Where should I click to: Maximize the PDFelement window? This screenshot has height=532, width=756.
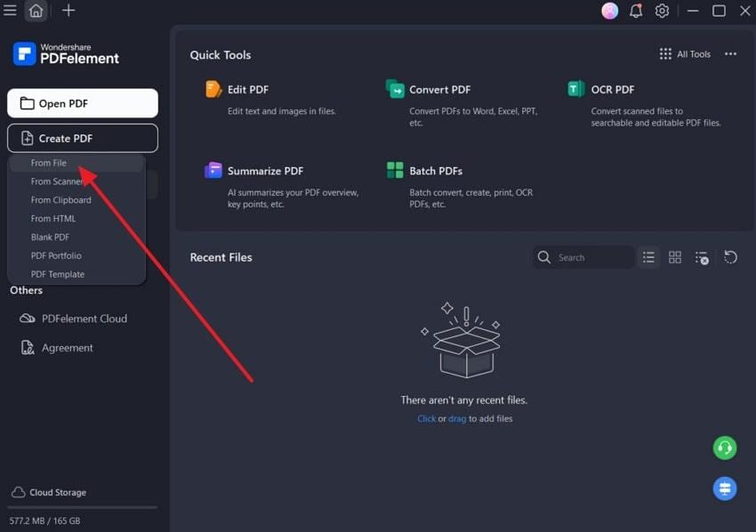(719, 11)
